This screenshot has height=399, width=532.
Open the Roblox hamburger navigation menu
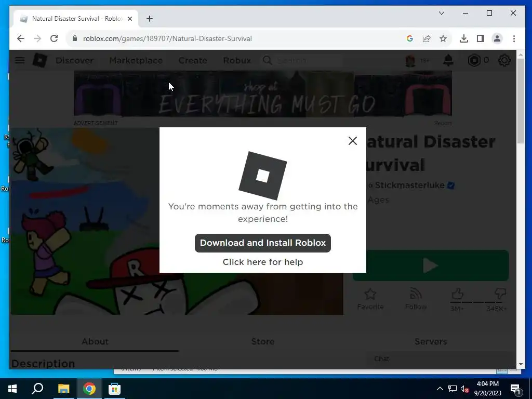pos(20,60)
